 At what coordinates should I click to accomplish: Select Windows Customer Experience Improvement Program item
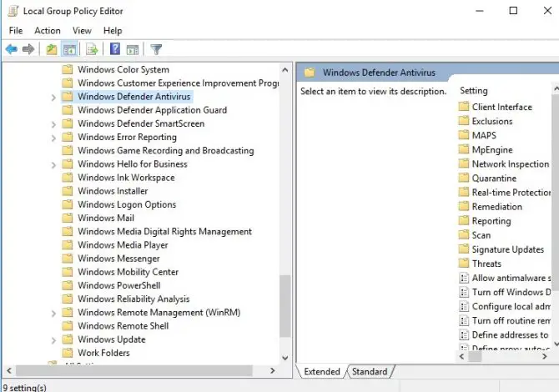(x=179, y=83)
